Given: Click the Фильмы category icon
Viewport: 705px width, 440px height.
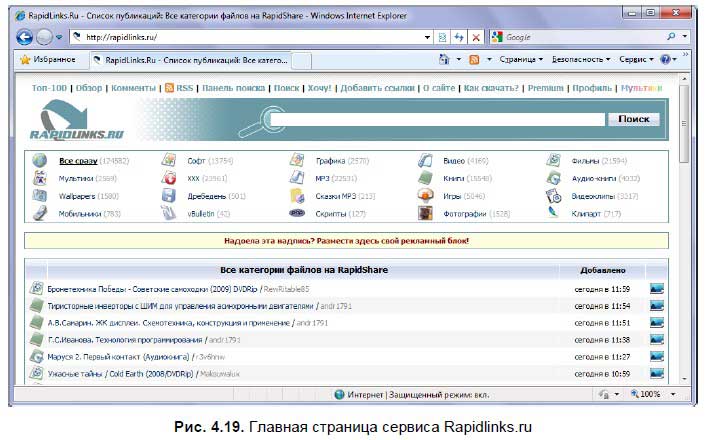Looking at the screenshot, I should [553, 160].
